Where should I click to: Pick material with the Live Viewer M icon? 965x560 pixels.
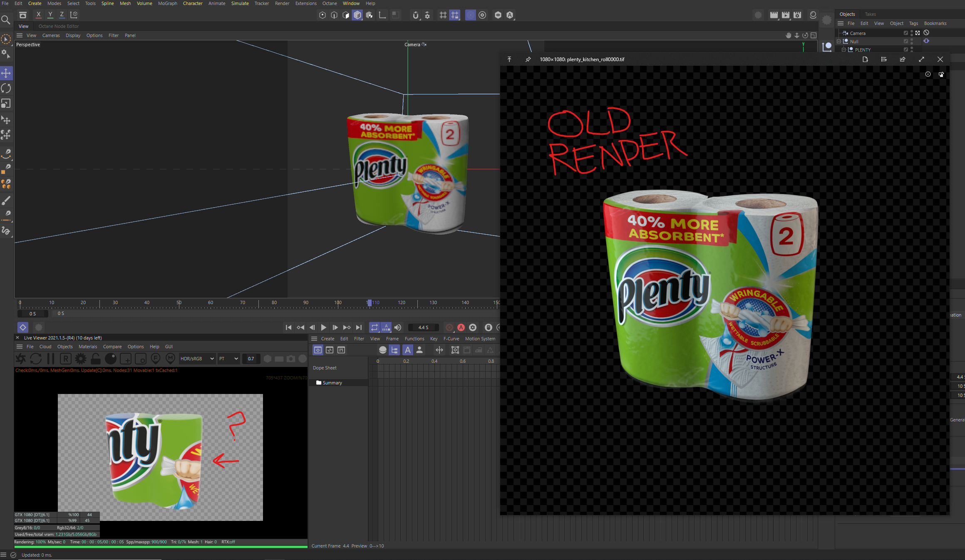171,359
